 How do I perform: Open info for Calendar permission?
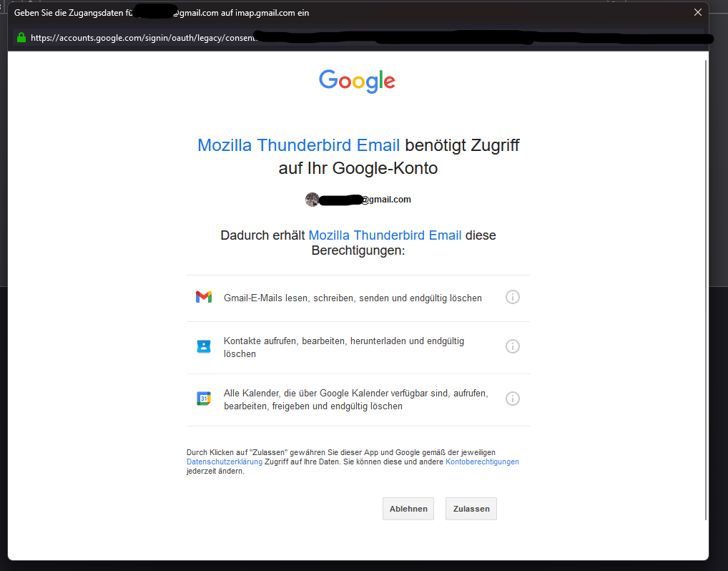point(512,398)
